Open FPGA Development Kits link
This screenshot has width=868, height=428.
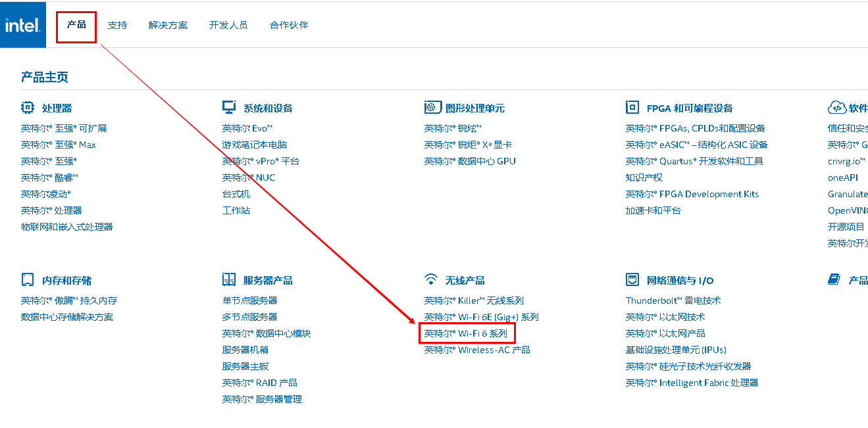[692, 194]
